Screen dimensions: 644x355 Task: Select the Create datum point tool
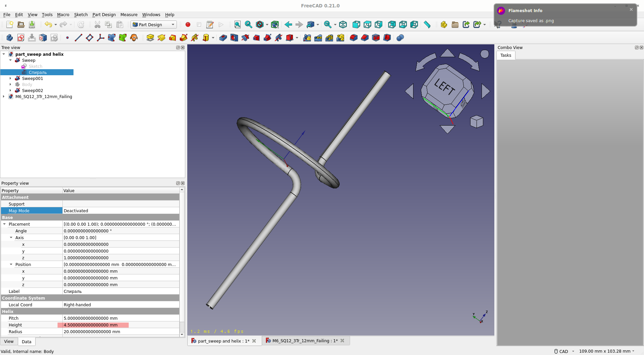pos(67,38)
